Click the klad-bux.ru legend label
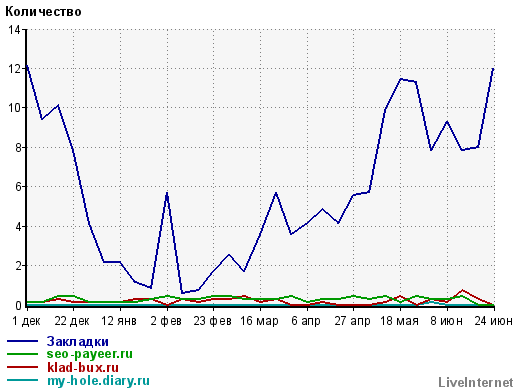The height and width of the screenshot is (392, 520). click(x=83, y=367)
